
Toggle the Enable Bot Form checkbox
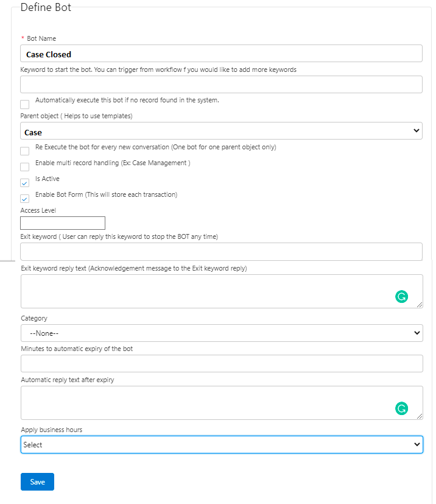click(x=25, y=199)
